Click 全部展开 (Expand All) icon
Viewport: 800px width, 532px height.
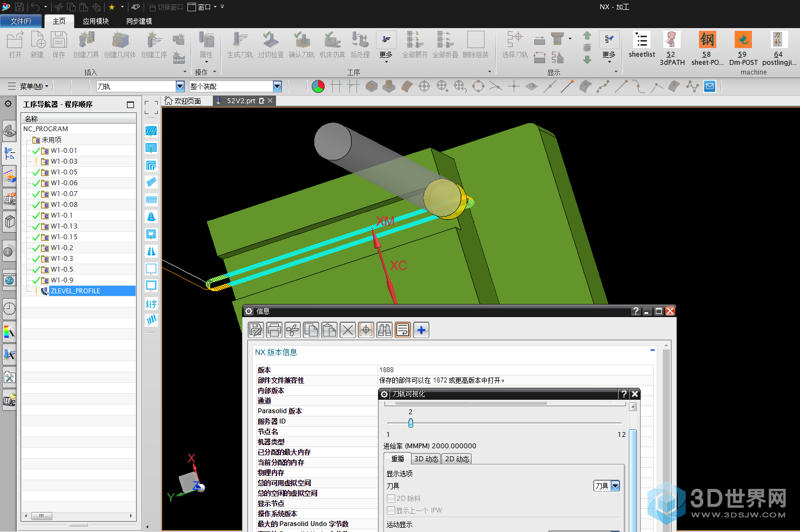tap(415, 41)
